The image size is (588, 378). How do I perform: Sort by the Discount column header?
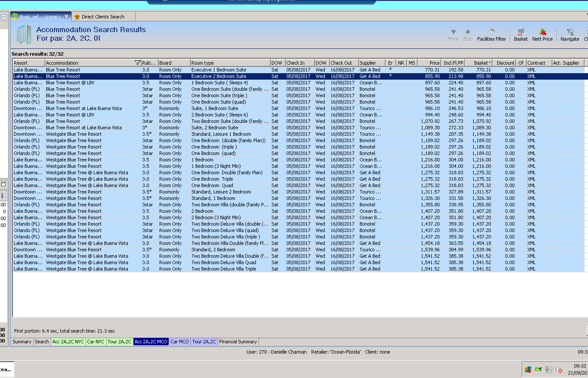(505, 63)
